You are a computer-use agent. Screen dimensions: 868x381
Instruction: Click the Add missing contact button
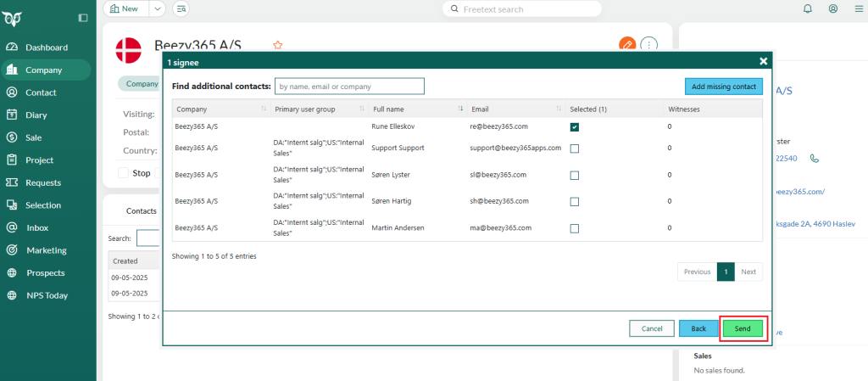click(724, 87)
